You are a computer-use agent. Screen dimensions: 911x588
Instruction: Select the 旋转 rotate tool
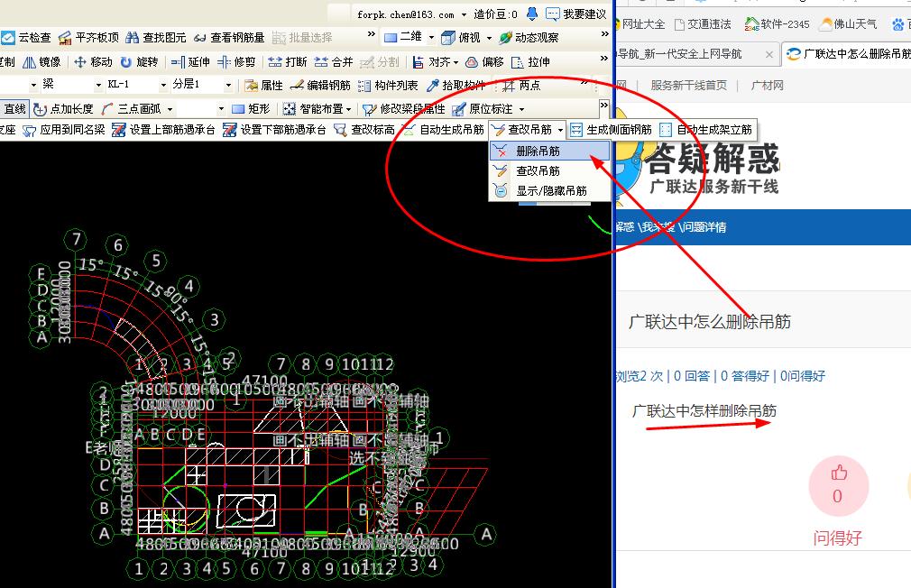pos(140,61)
